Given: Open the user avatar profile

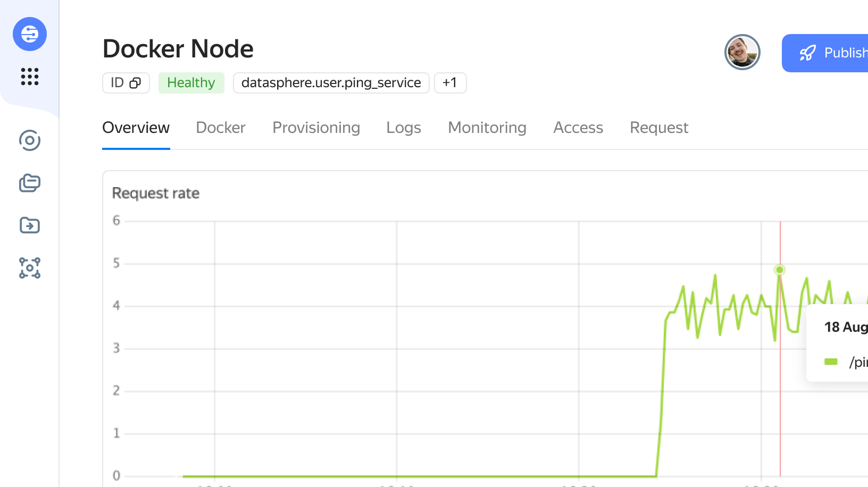Looking at the screenshot, I should 742,52.
